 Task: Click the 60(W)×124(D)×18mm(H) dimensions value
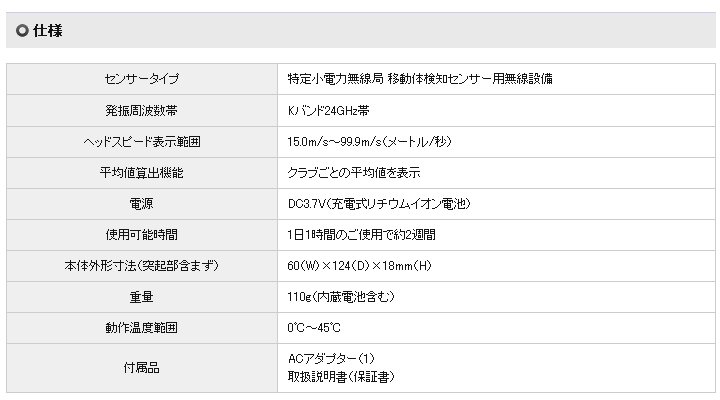[x=358, y=265]
